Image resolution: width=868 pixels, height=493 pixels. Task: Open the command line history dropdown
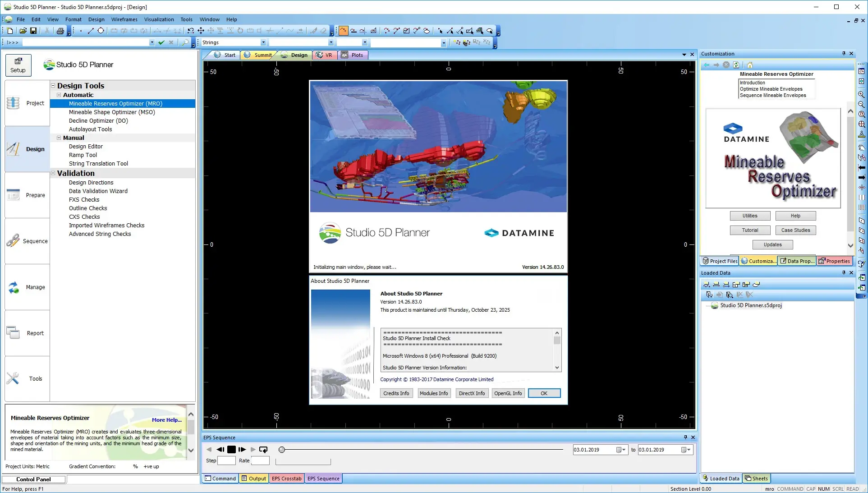tap(152, 42)
